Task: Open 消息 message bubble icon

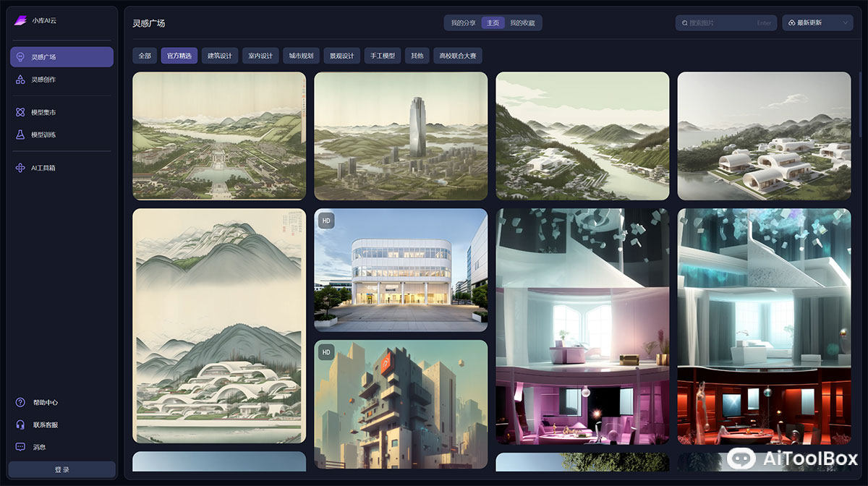Action: tap(21, 447)
